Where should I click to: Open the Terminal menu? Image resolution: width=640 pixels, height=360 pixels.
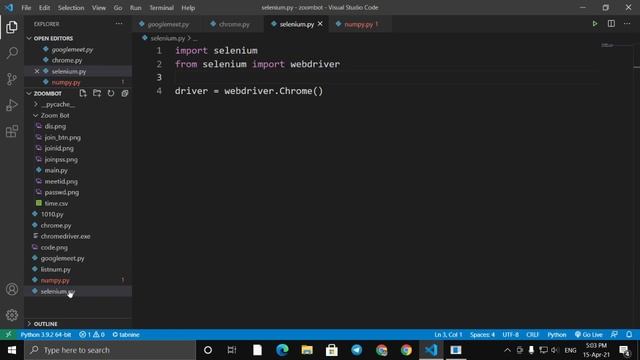click(161, 7)
